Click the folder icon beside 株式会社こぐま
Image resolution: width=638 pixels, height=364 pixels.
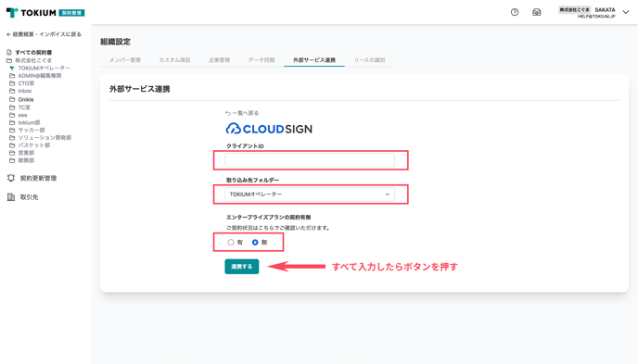(x=9, y=60)
